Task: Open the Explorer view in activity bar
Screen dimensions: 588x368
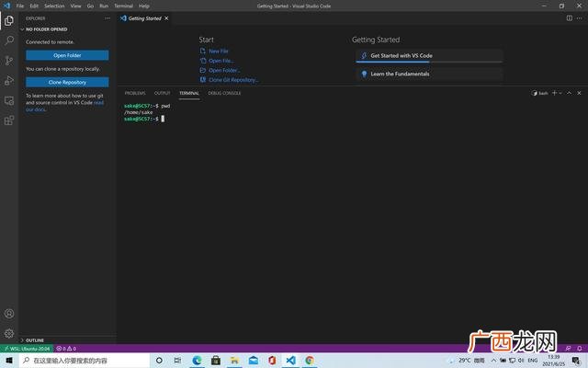Action: 9,20
